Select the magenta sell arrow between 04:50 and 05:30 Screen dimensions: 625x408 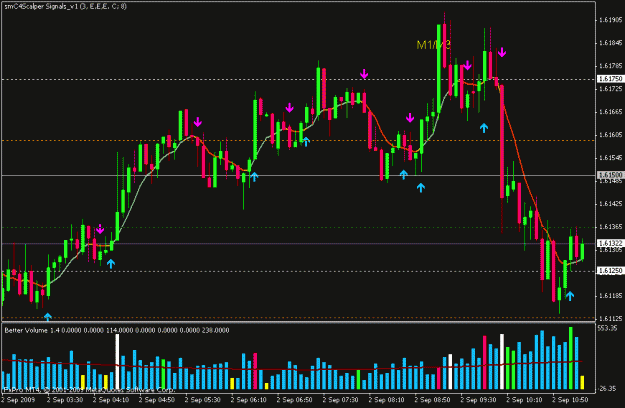click(198, 122)
